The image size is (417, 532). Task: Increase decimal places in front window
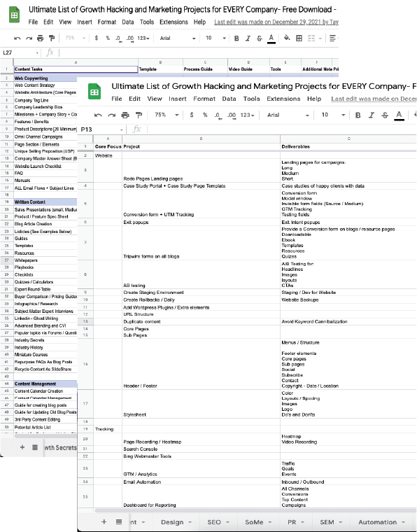tap(232, 115)
